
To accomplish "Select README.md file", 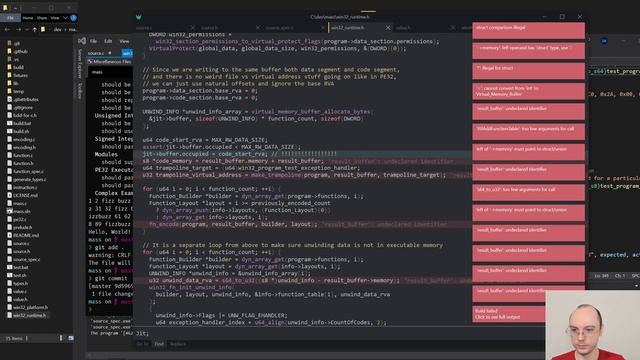I will click(23, 236).
